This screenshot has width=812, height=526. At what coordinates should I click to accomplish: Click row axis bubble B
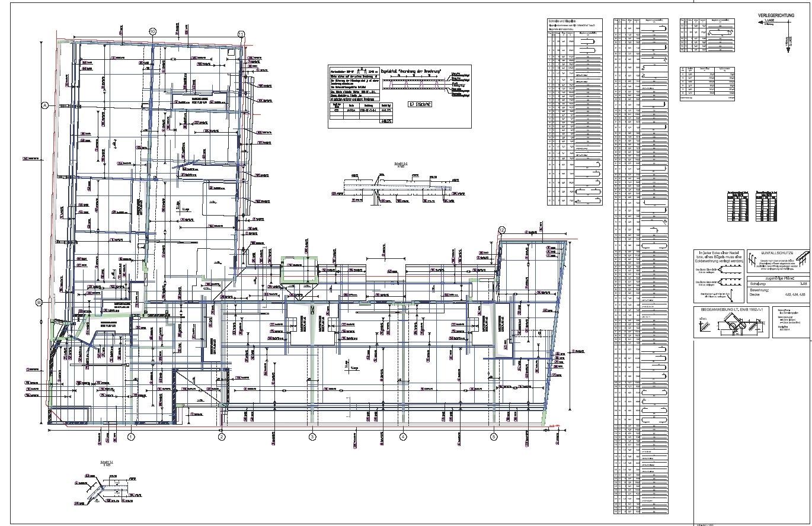[39, 302]
